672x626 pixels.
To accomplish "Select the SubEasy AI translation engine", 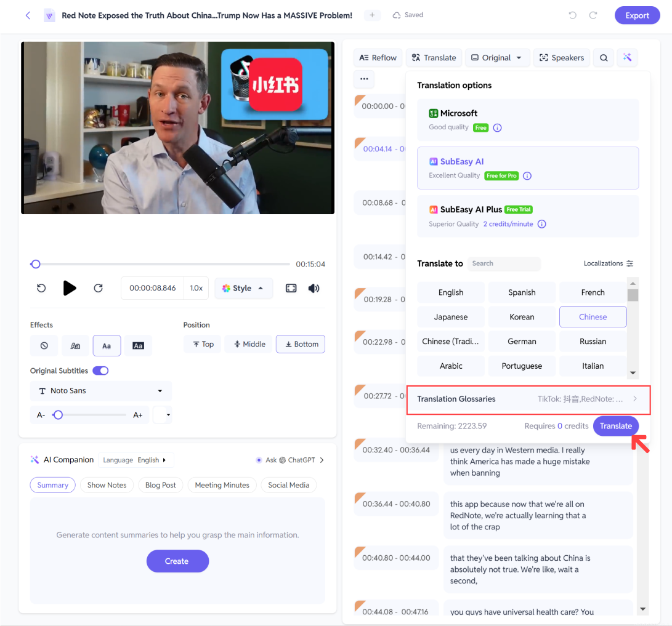I will [528, 168].
